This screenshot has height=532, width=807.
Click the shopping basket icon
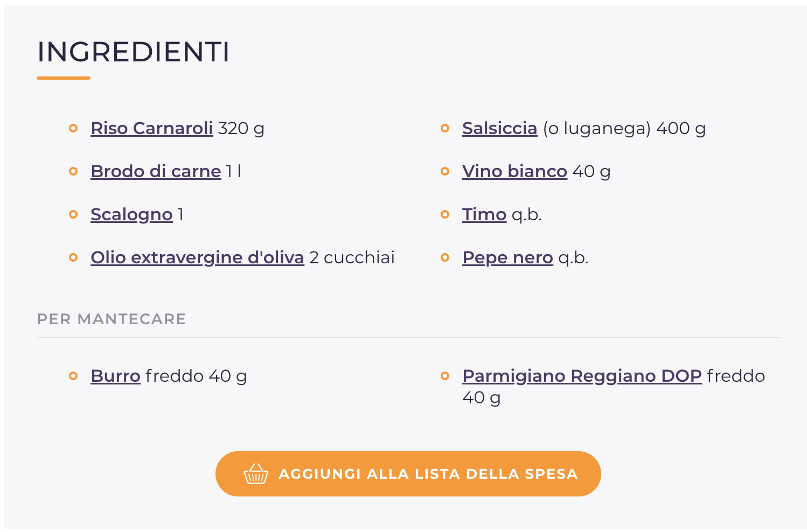[256, 474]
